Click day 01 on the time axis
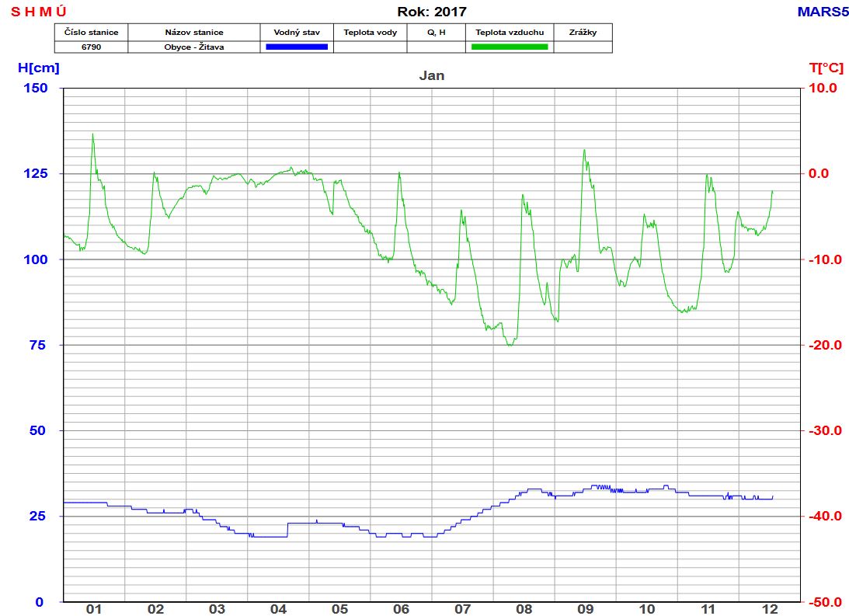The image size is (849, 616). point(94,609)
